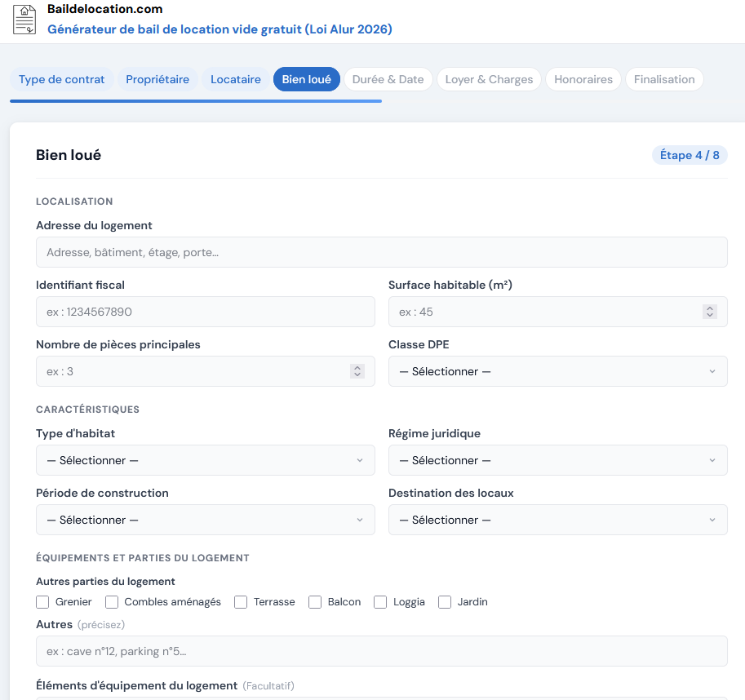Image resolution: width=745 pixels, height=700 pixels.
Task: Click the Autres (précisez) text field
Action: (382, 651)
